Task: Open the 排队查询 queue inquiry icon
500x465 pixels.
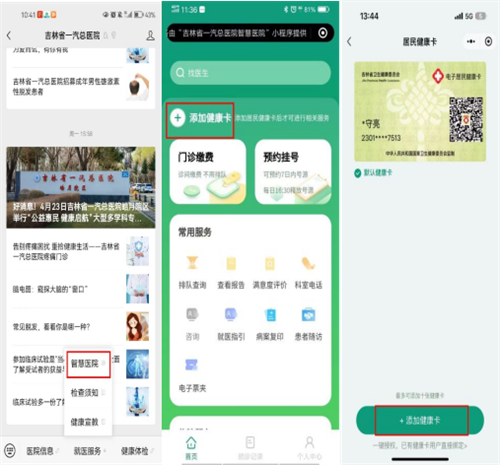Action: tap(192, 263)
